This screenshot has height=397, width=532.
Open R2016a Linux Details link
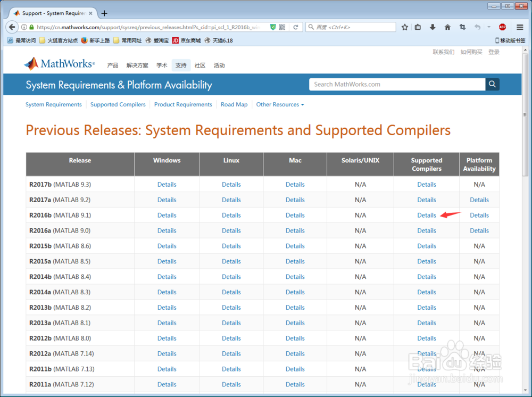click(x=231, y=231)
